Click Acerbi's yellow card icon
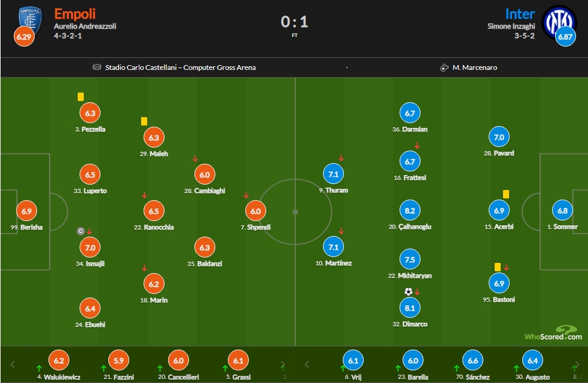588x383 pixels. coord(506,194)
